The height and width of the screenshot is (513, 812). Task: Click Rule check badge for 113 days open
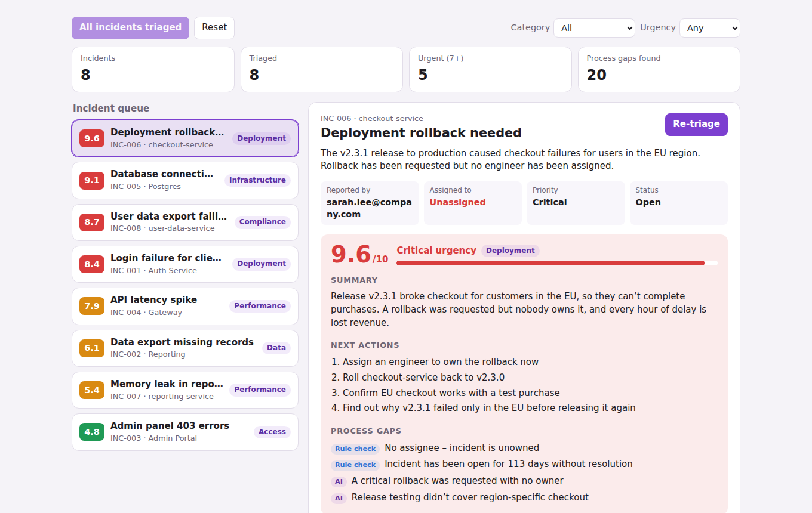(x=355, y=465)
